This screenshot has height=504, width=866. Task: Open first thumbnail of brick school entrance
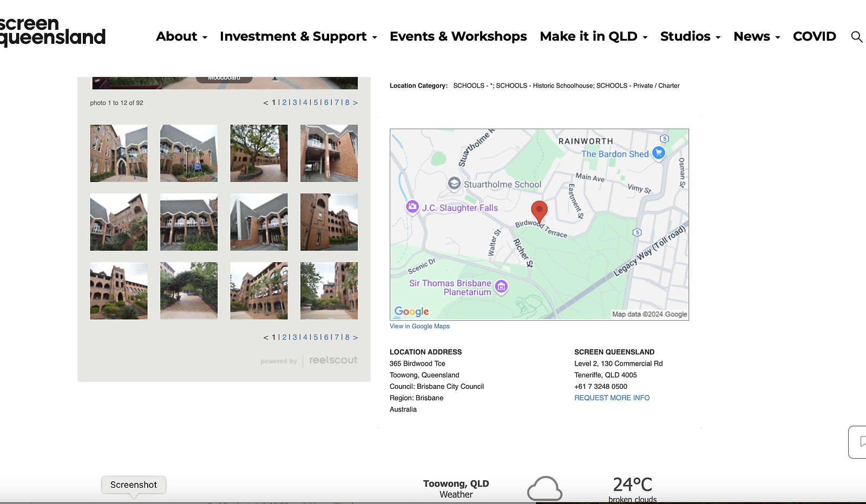[119, 153]
